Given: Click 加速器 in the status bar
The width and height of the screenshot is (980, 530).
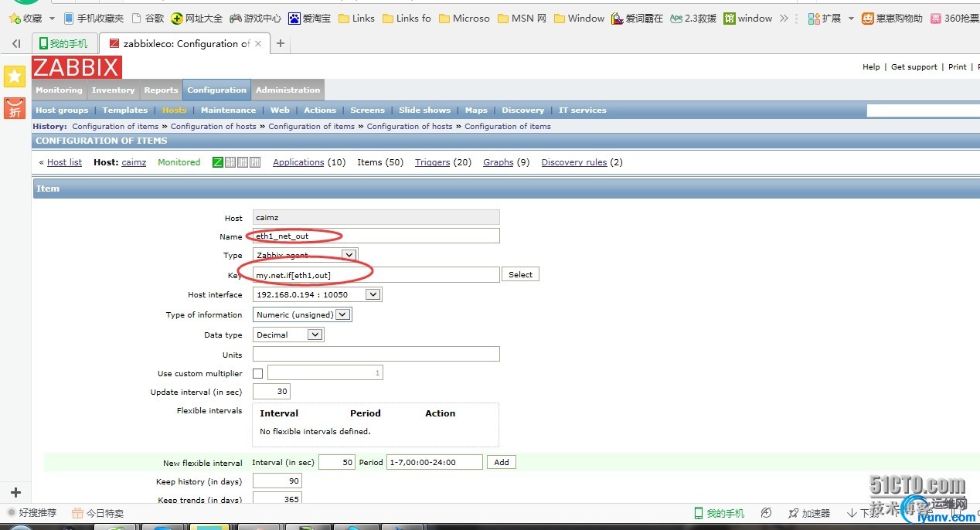Looking at the screenshot, I should coord(809,513).
